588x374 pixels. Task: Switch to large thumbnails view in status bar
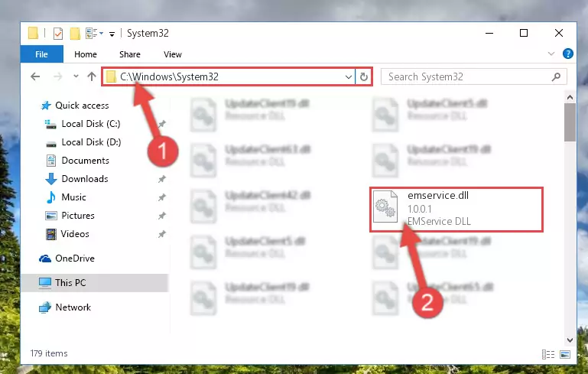(565, 354)
